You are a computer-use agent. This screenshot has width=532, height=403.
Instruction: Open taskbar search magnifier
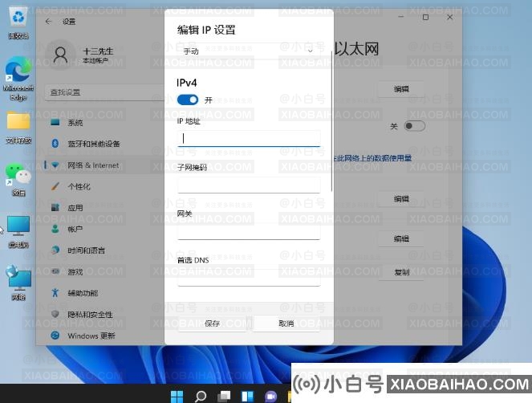point(201,396)
